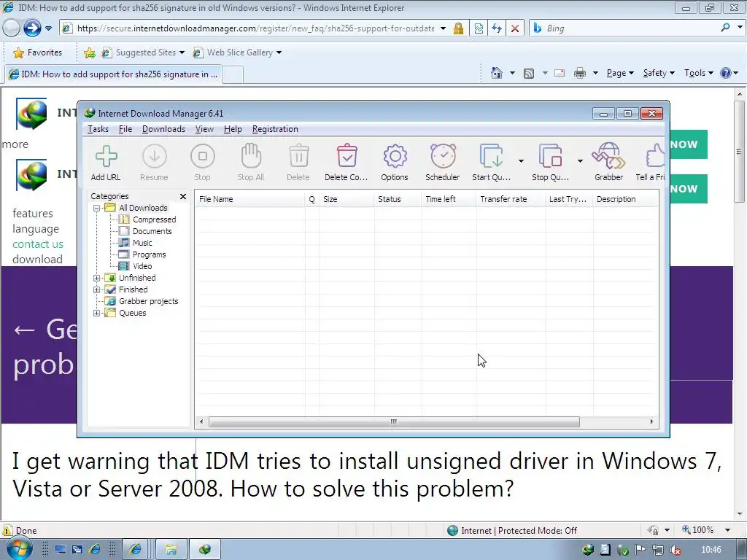Select the Compressed category

click(155, 219)
